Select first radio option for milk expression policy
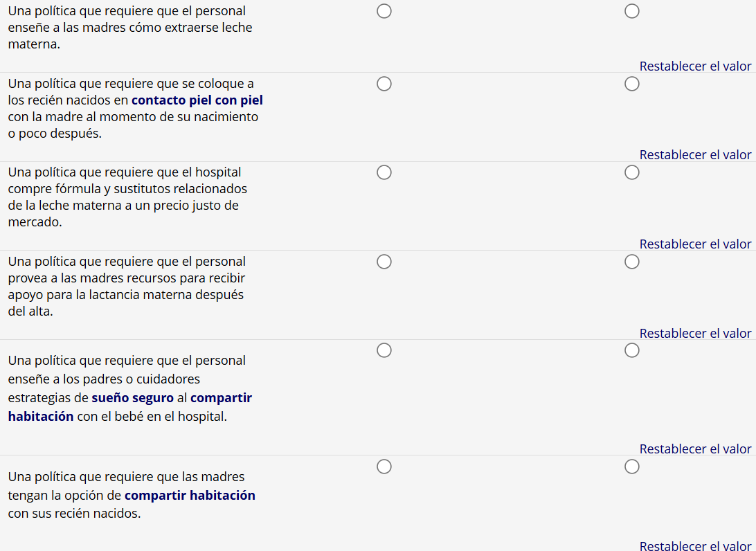Image resolution: width=756 pixels, height=551 pixels. 384,12
